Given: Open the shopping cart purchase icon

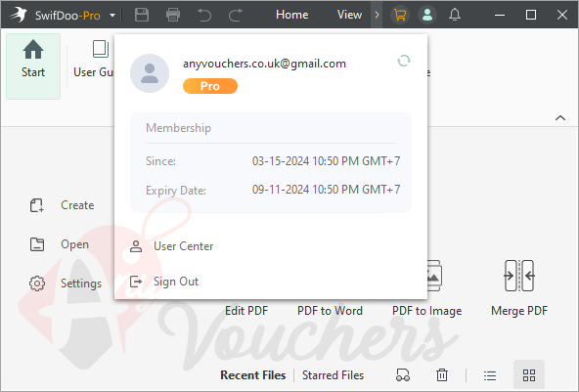Looking at the screenshot, I should (x=400, y=15).
